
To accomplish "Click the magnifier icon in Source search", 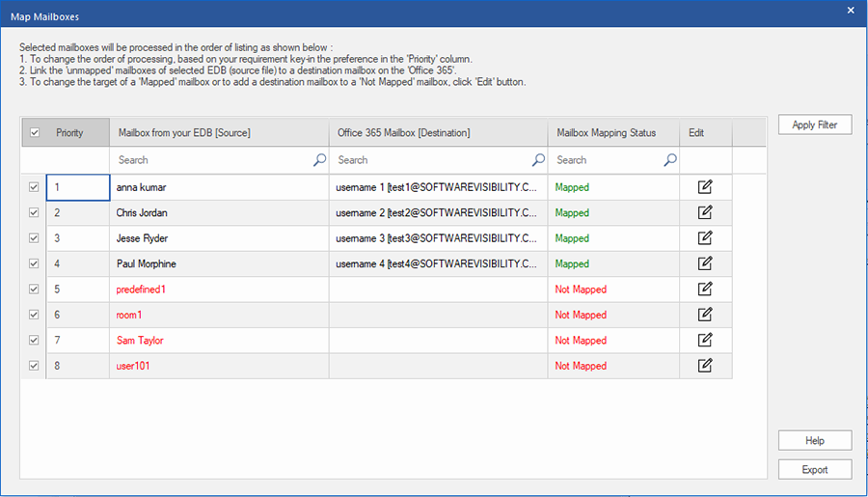I will coord(319,160).
